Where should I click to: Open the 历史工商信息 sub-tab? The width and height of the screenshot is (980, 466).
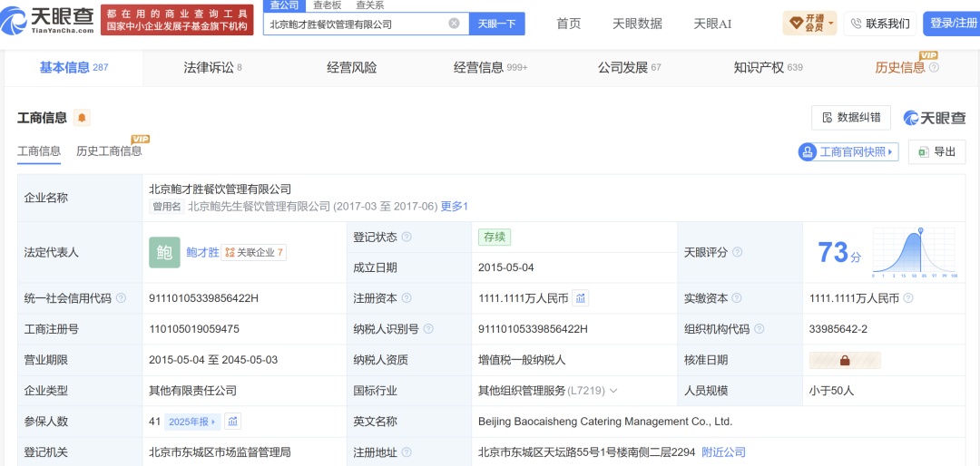(x=109, y=151)
